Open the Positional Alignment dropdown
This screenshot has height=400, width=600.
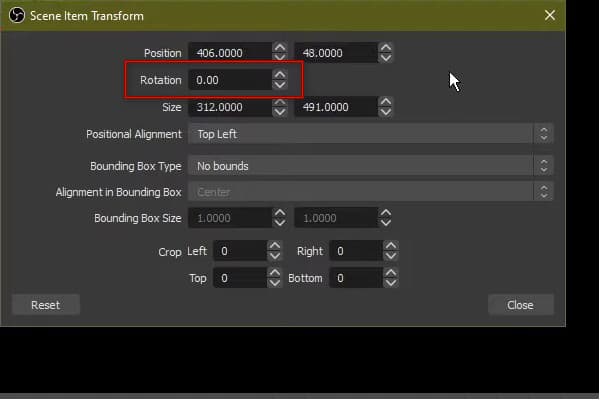pyautogui.click(x=370, y=134)
